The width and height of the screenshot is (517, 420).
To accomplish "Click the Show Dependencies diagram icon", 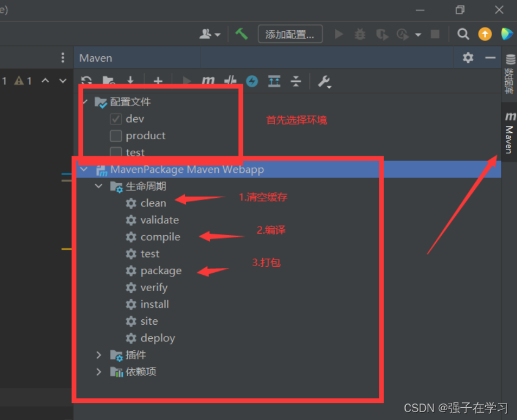I will [274, 81].
